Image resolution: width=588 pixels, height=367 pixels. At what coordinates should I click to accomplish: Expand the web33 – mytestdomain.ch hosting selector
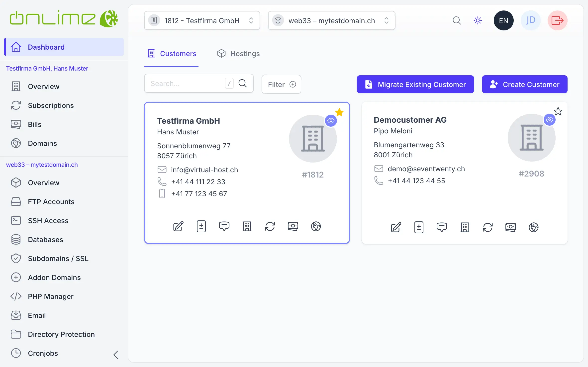331,20
